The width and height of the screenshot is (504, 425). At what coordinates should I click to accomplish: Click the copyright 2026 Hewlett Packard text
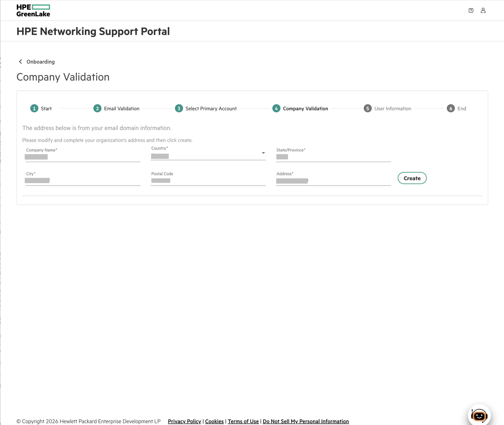[88, 421]
